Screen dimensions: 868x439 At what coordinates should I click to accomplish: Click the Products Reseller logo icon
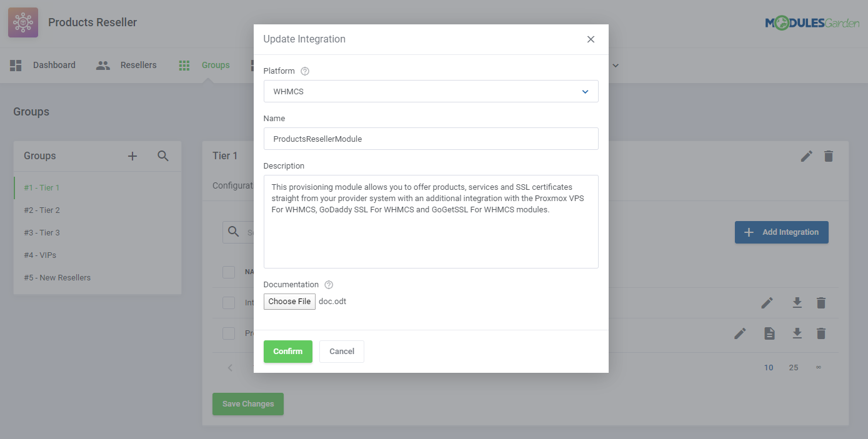pos(23,22)
